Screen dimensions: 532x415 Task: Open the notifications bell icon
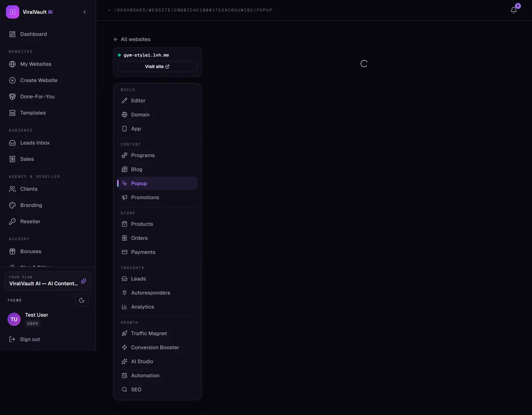(513, 10)
